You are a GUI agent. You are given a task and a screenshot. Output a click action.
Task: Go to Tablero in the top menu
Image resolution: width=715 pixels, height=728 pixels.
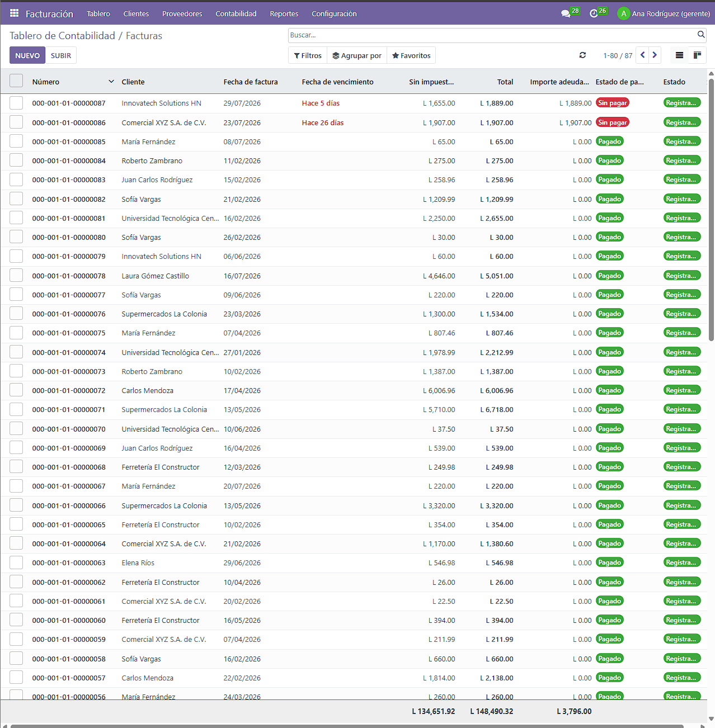click(x=98, y=13)
